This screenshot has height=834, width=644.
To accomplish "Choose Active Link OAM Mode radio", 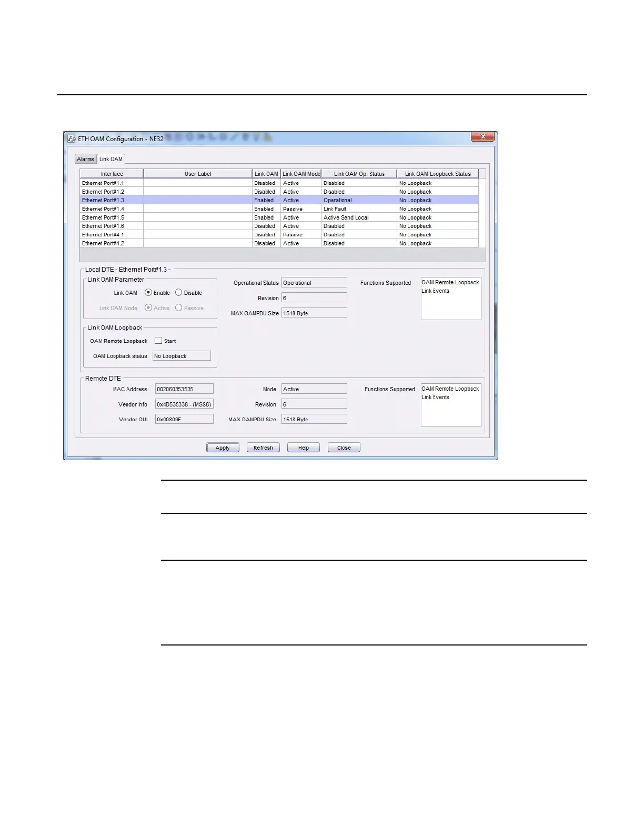I will [x=148, y=308].
